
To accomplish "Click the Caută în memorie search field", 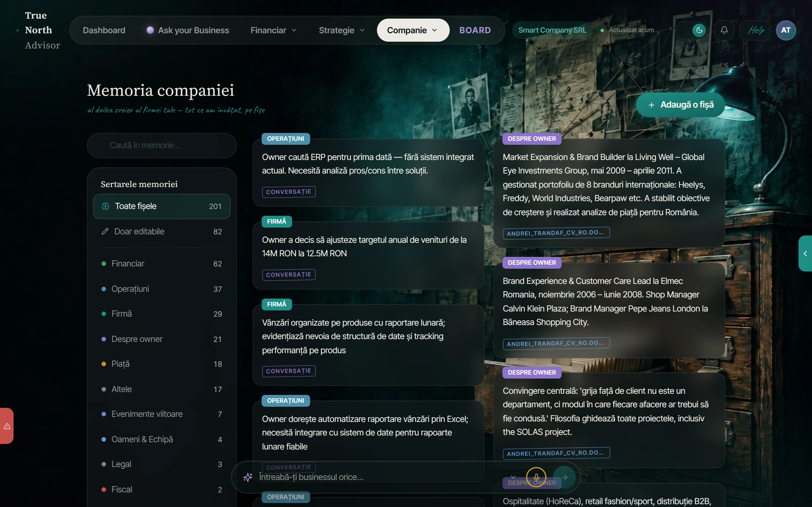I will click(162, 146).
